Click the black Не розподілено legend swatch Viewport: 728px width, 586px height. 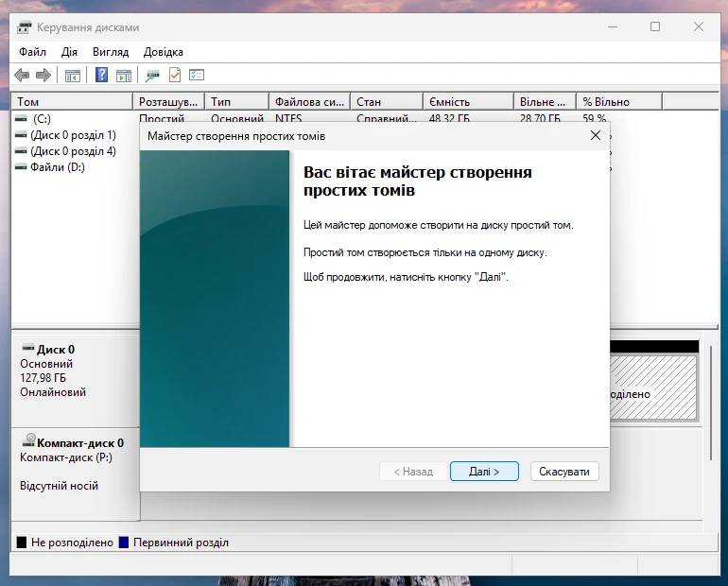pos(22,543)
